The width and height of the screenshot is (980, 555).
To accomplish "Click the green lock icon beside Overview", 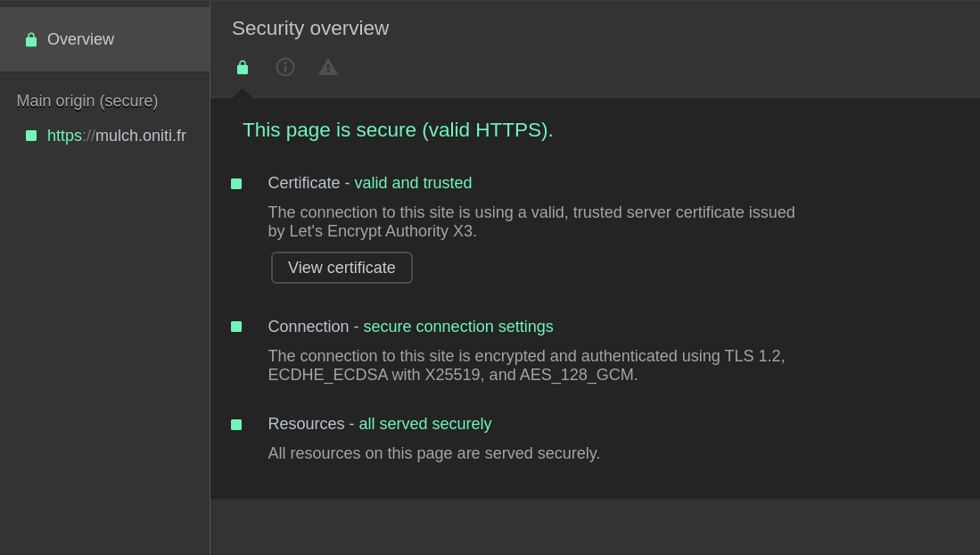I will pos(31,39).
